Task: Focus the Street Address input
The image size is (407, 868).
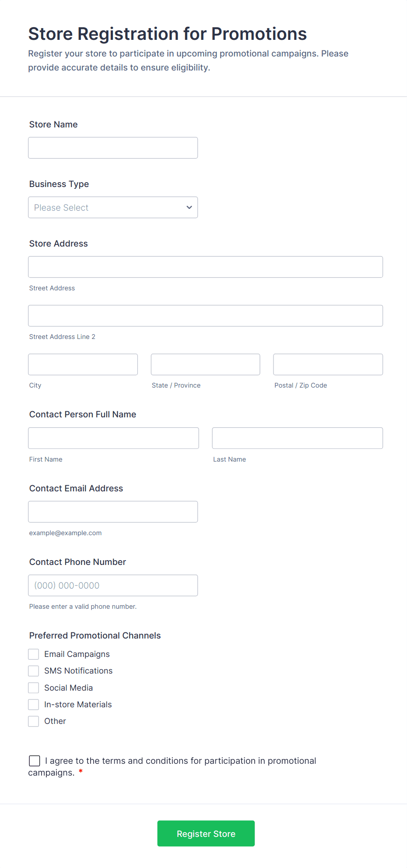Action: pos(205,267)
